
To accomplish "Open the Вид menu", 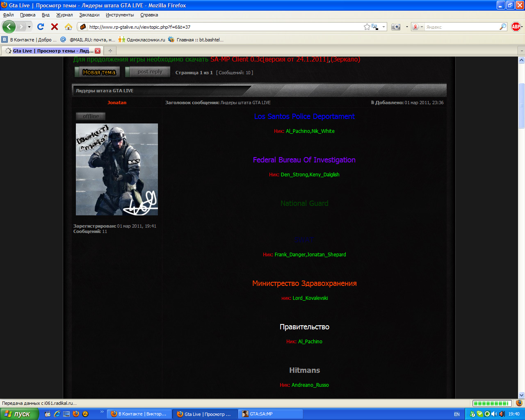I will [x=46, y=15].
